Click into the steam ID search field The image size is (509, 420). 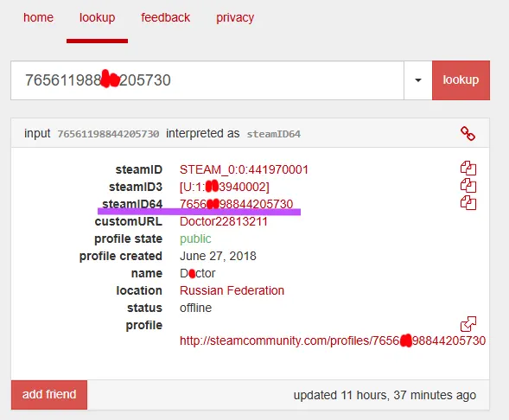click(207, 80)
